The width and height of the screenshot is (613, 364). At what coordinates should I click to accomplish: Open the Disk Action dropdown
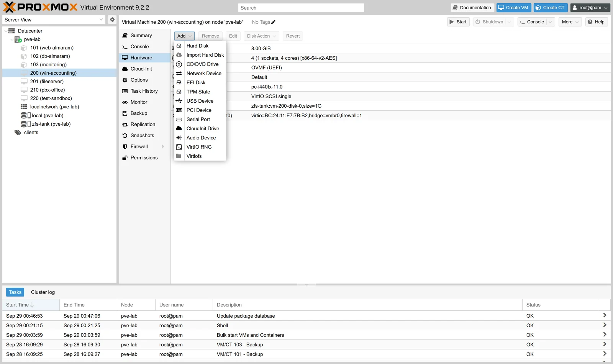(261, 36)
